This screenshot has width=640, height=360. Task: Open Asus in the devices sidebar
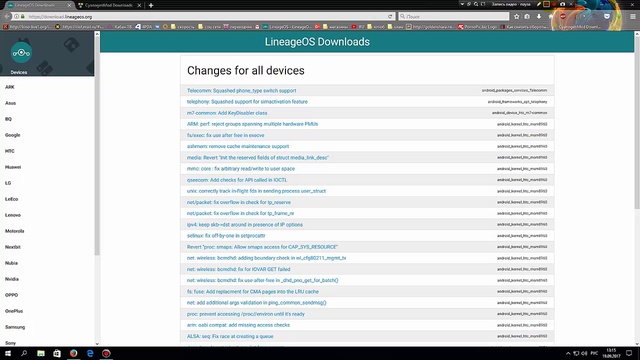pyautogui.click(x=11, y=103)
